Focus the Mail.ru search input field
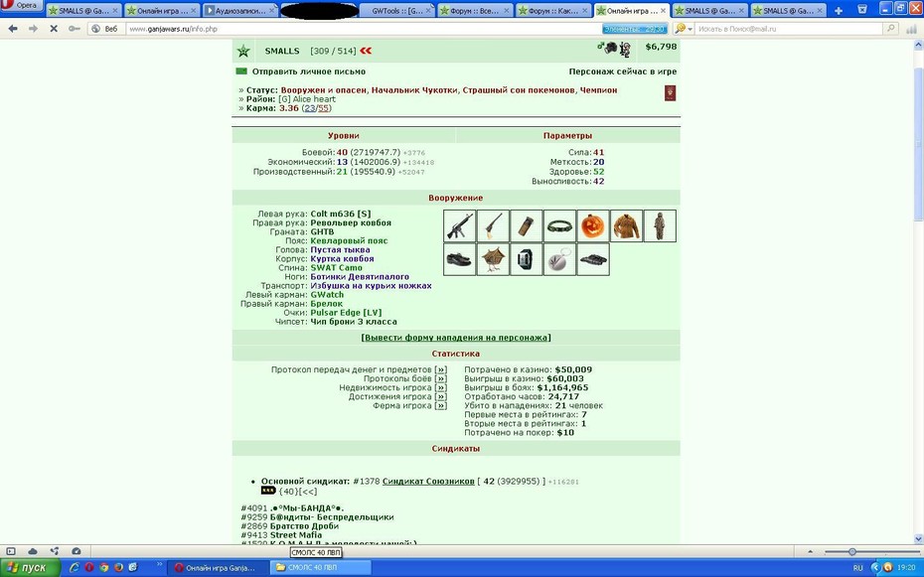 click(x=789, y=28)
